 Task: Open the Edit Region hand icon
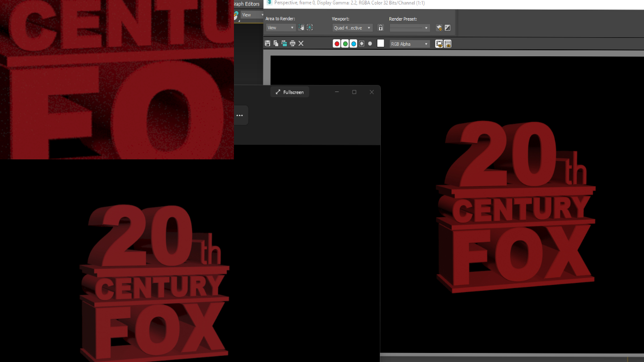(301, 28)
